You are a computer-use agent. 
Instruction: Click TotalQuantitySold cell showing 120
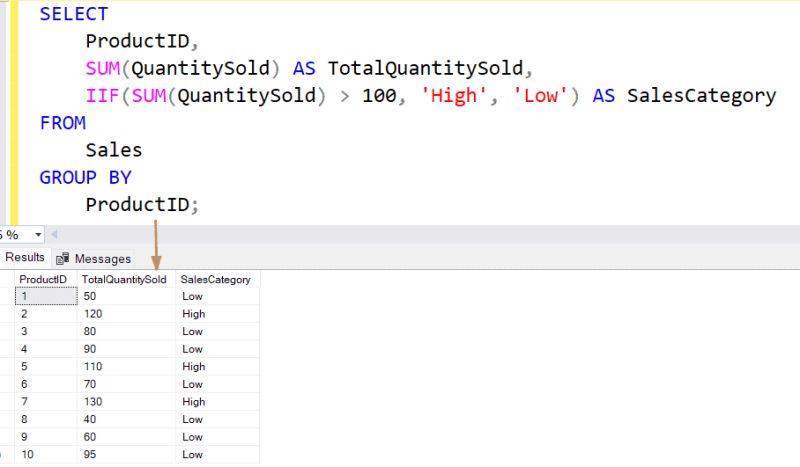pos(126,314)
